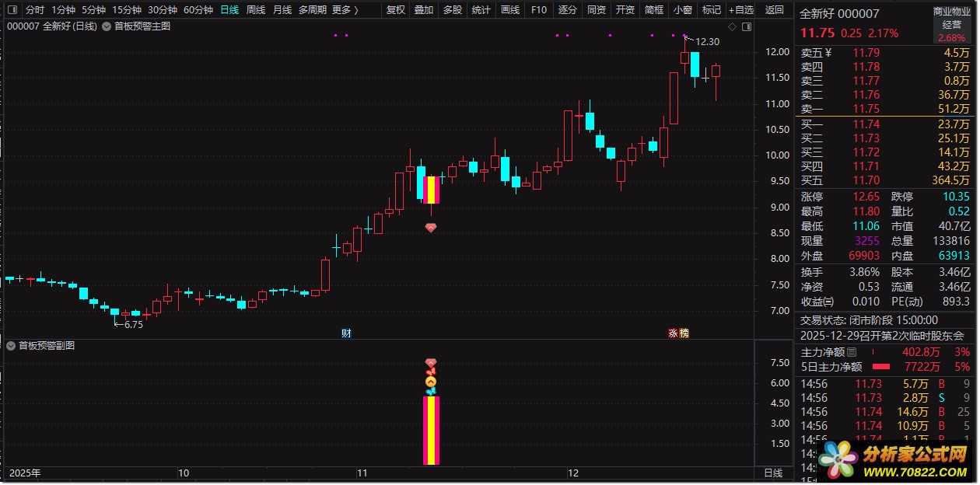Switch to the 30分钟 period tab
Screen dimensions: 980x485
coord(163,10)
